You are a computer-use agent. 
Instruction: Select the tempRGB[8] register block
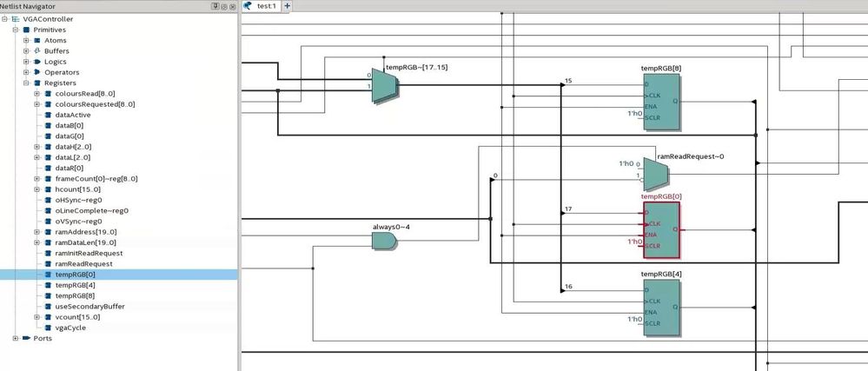point(662,103)
